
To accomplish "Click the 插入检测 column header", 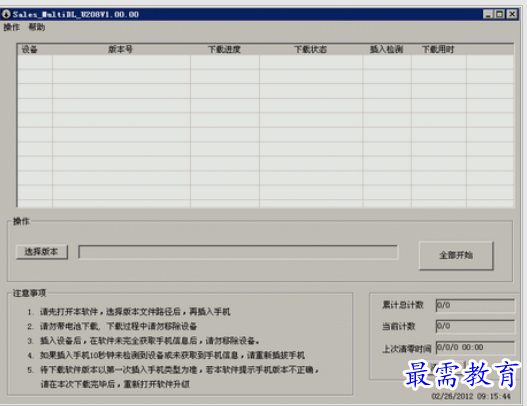I will coord(387,49).
